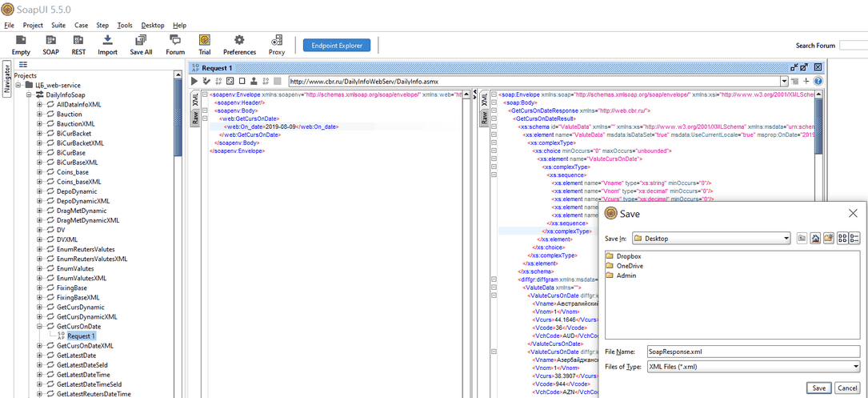This screenshot has width=868, height=398.
Task: Click the REST project toolbar icon
Action: pyautogui.click(x=78, y=45)
